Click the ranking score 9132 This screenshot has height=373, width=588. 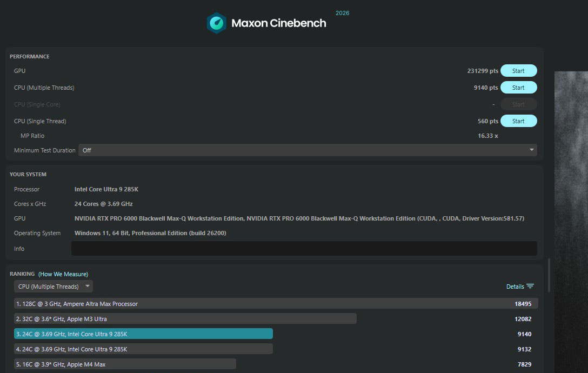(x=524, y=349)
